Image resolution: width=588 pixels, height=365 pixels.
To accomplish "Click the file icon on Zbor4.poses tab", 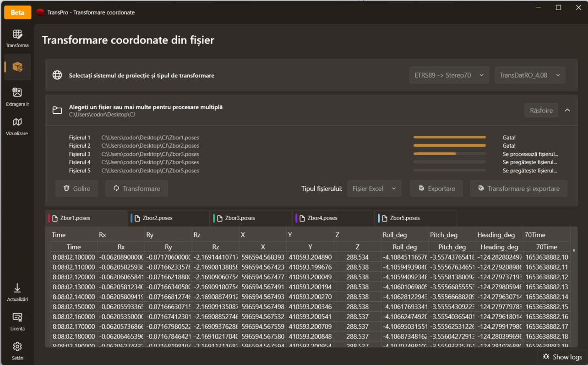I will (303, 218).
